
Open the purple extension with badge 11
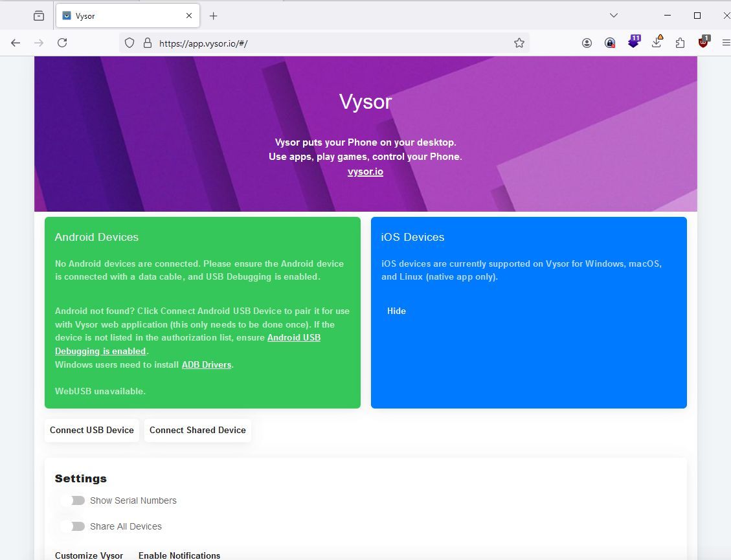pos(634,41)
